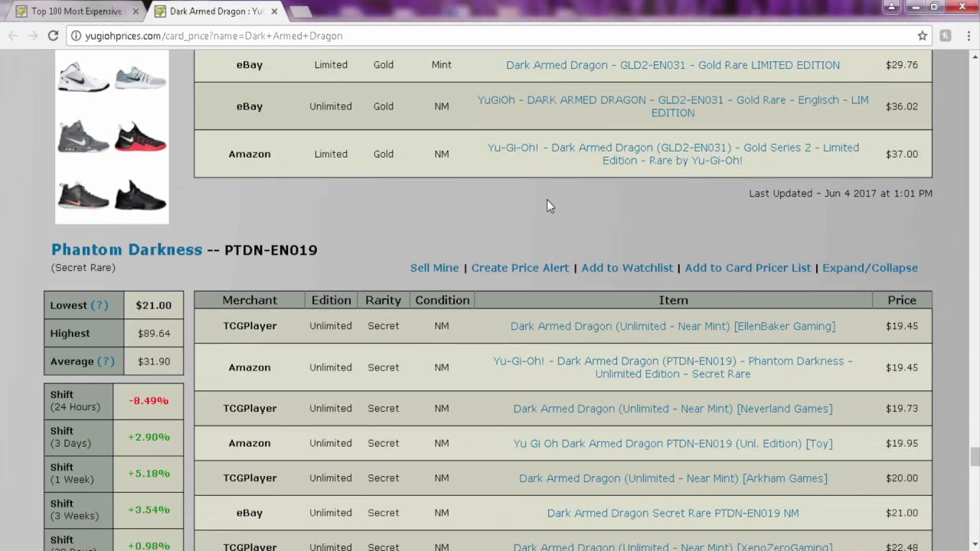
Task: Reload the page with the refresh icon
Action: [x=53, y=36]
